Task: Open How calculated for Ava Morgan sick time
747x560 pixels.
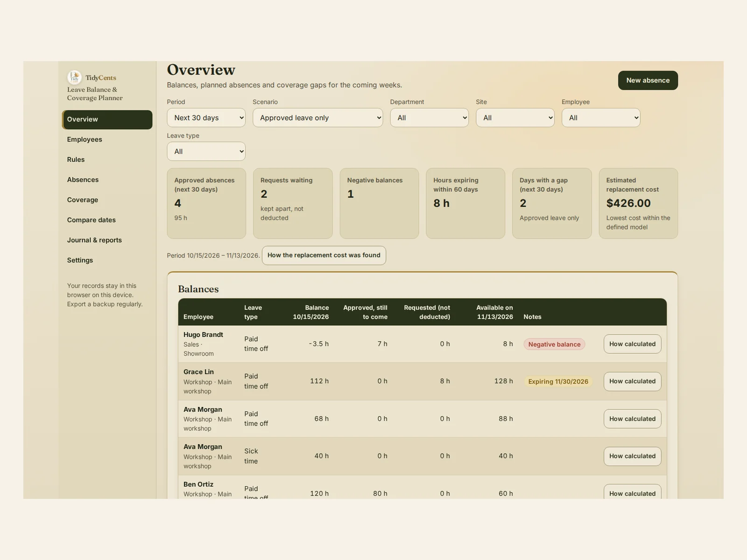Action: tap(632, 456)
